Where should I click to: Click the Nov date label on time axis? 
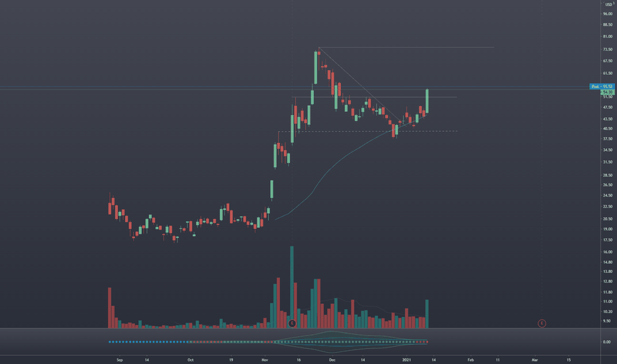(x=264, y=359)
